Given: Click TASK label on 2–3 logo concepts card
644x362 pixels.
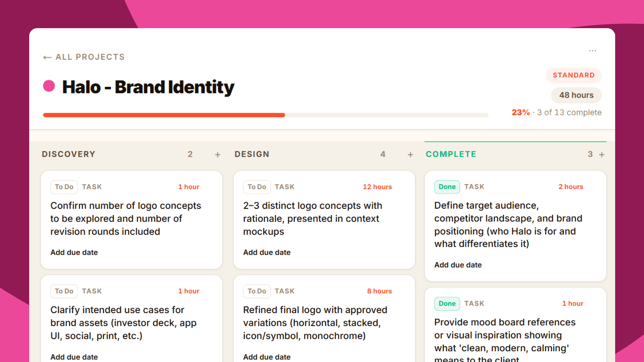Looking at the screenshot, I should [x=285, y=187].
